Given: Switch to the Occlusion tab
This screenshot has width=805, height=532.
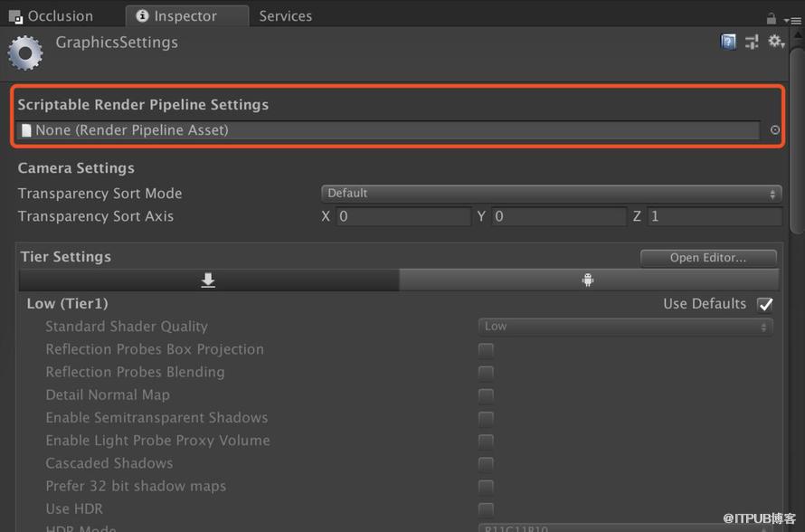Looking at the screenshot, I should [x=51, y=16].
